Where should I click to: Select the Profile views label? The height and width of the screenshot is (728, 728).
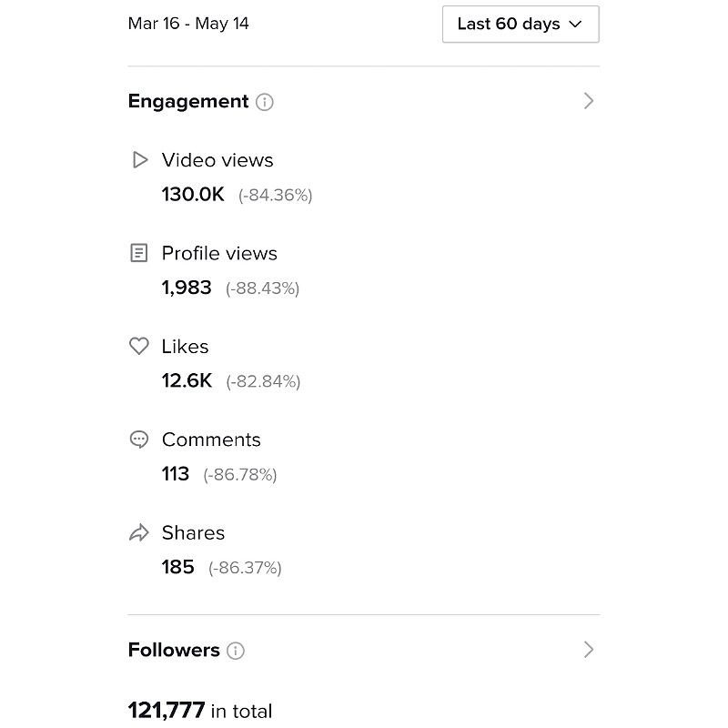click(219, 254)
